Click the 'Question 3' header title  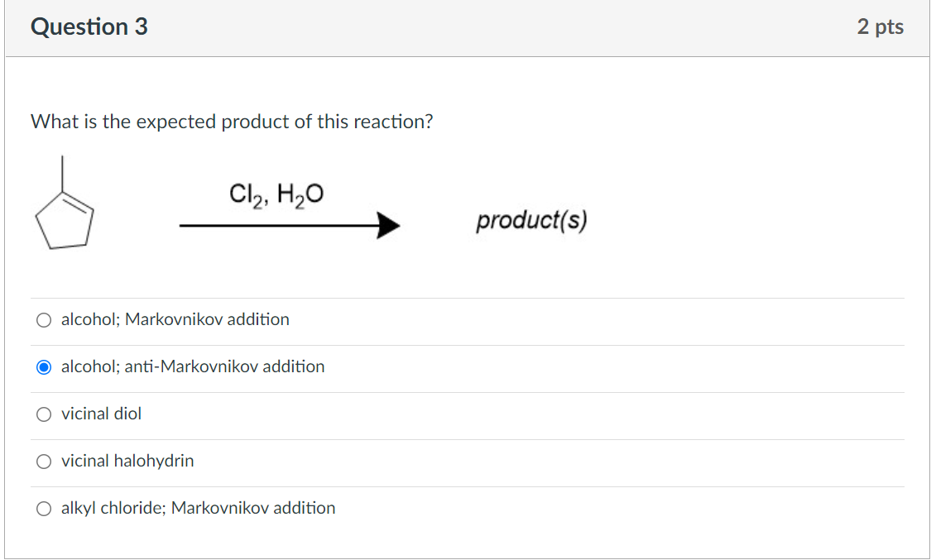pyautogui.click(x=89, y=27)
